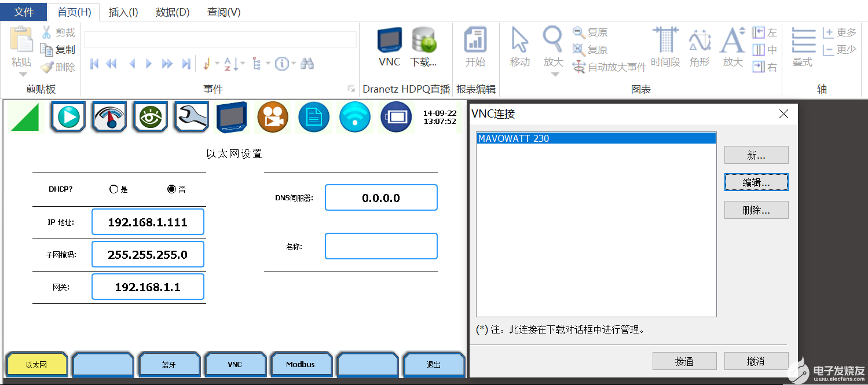Image resolution: width=868 pixels, height=385 pixels.
Task: Open the gauge meter instrument icon
Action: click(109, 118)
